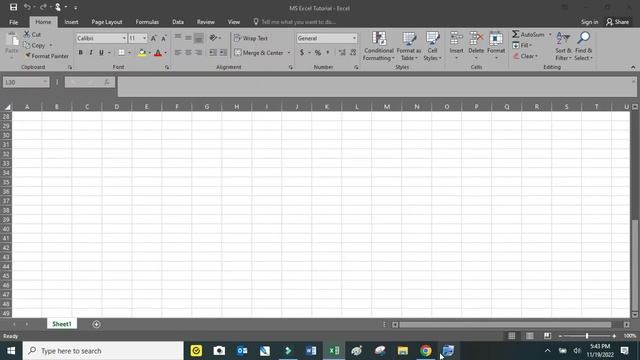Toggle Italic formatting
The image size is (640, 360).
[91, 52]
